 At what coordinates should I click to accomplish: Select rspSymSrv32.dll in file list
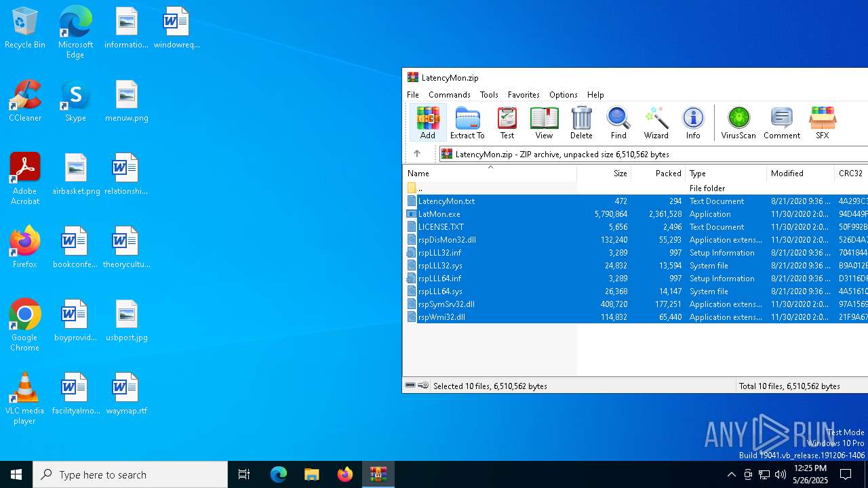click(x=635, y=304)
